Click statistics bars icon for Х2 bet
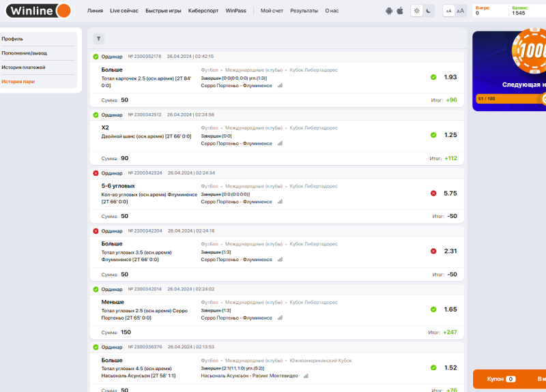 pyautogui.click(x=280, y=144)
